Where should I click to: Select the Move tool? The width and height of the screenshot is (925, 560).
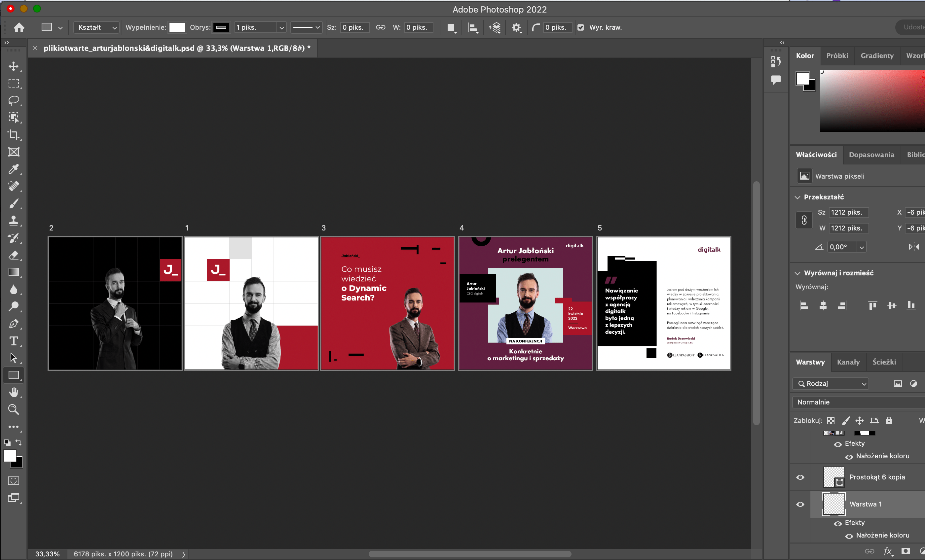tap(14, 66)
